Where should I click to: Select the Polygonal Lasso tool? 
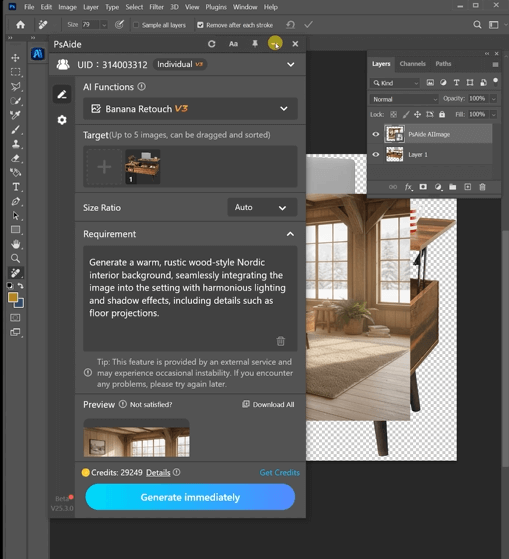click(x=15, y=86)
